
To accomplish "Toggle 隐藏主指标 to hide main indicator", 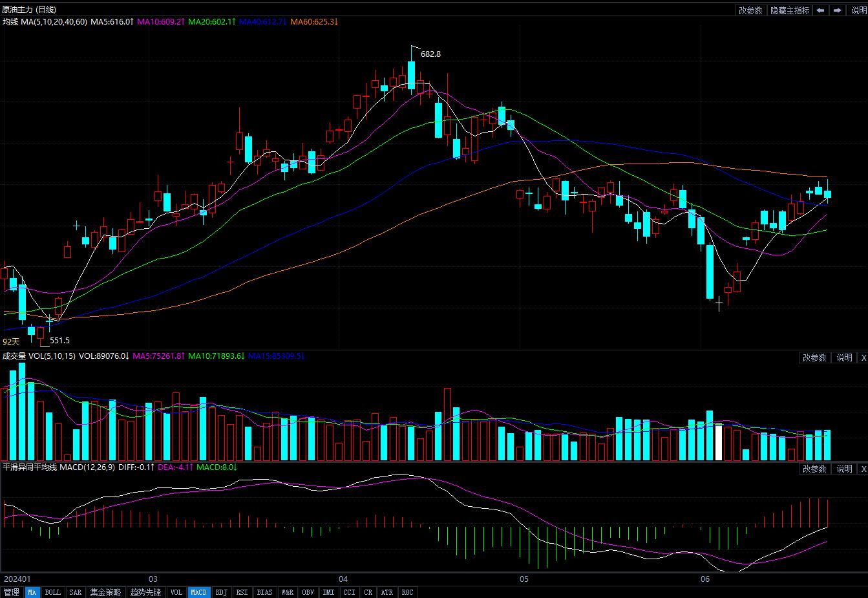I will pyautogui.click(x=789, y=10).
